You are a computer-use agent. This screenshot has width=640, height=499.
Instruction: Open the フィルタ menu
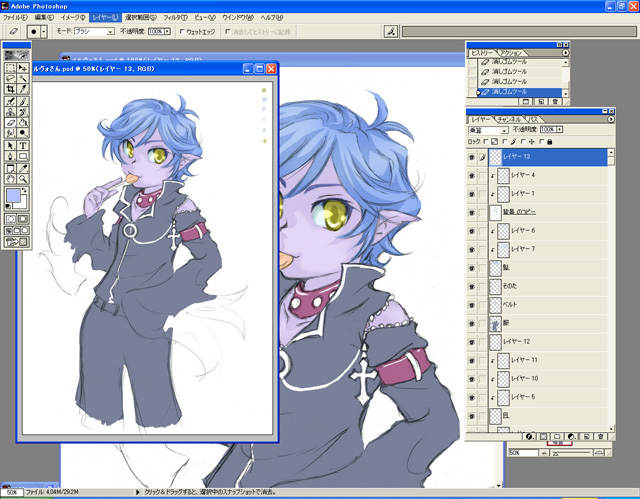point(176,18)
